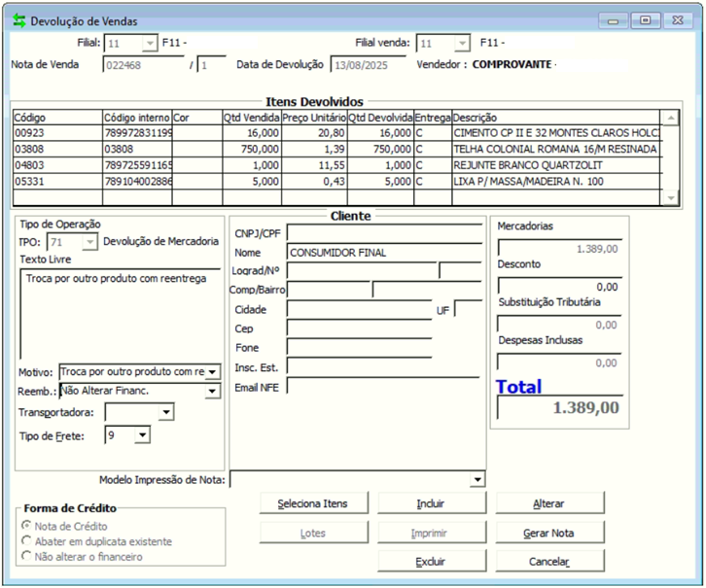
Task: Click the 20,80 unit price cell
Action: (x=314, y=133)
